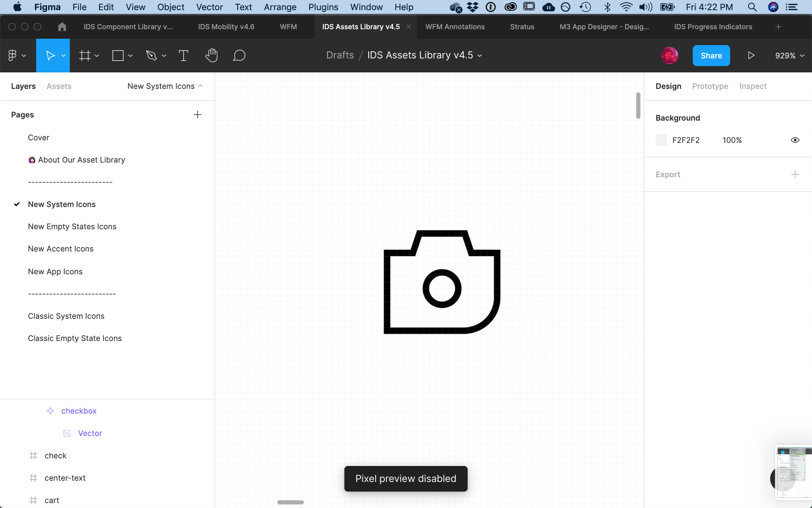Image resolution: width=812 pixels, height=508 pixels.
Task: Click the check frame layer icon
Action: tap(33, 456)
